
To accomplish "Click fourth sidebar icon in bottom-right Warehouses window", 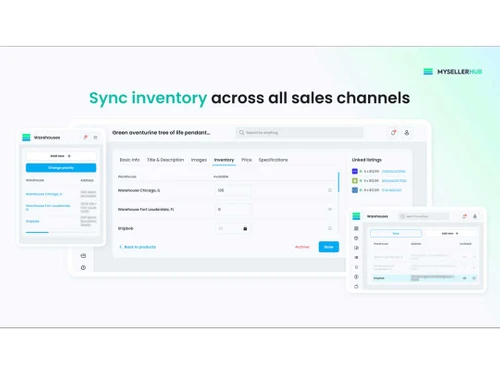I will (356, 258).
